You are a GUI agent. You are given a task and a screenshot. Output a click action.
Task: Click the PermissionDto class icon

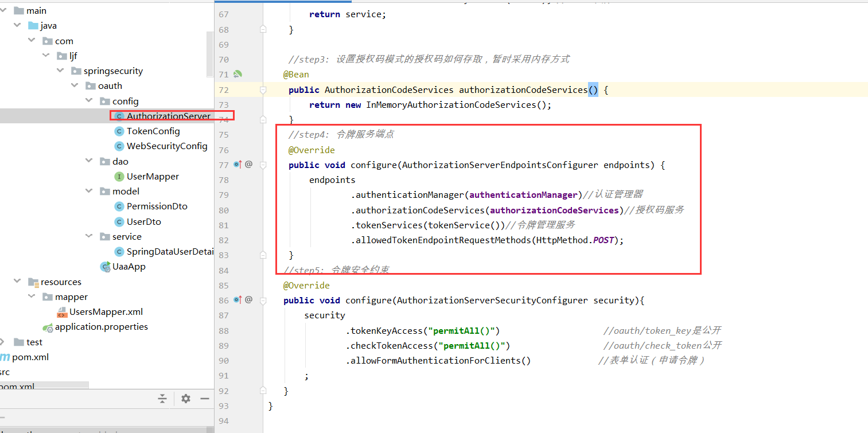point(119,206)
